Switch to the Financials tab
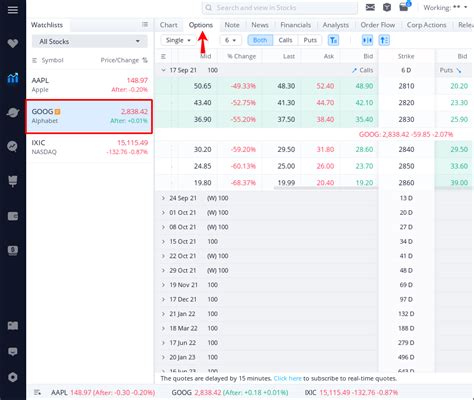The height and width of the screenshot is (400, 474). (295, 25)
